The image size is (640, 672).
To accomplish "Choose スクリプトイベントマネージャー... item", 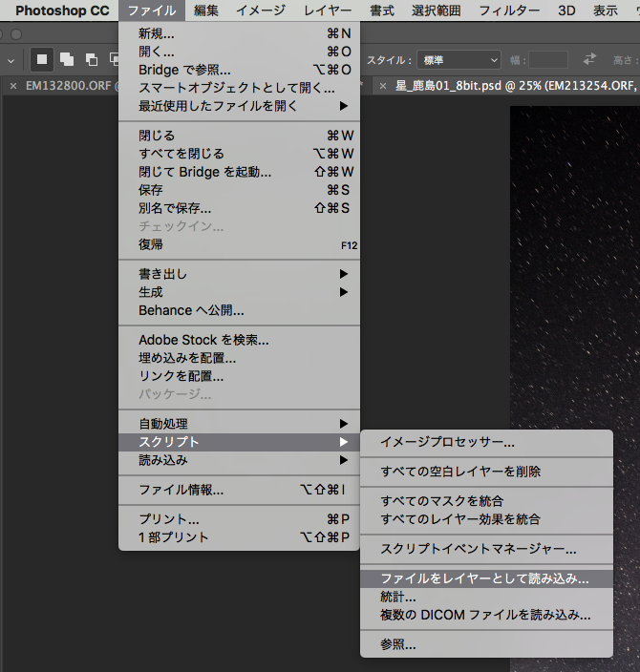I will 486,549.
